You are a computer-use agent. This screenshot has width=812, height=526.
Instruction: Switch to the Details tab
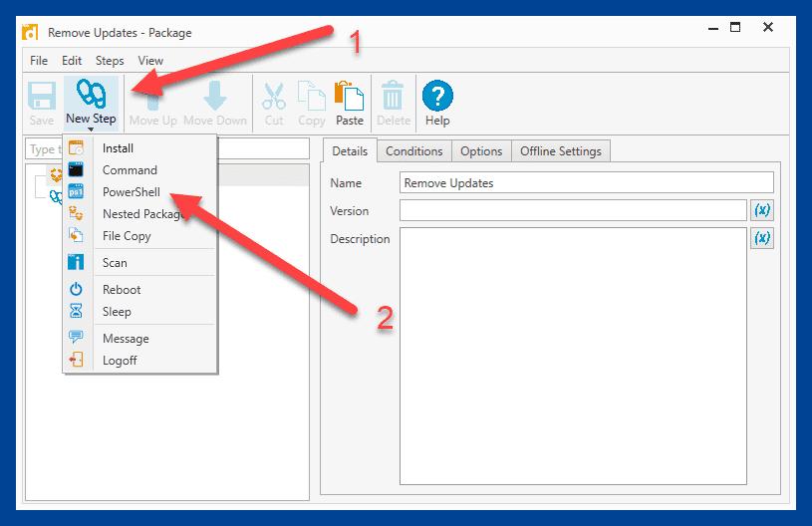[x=350, y=151]
